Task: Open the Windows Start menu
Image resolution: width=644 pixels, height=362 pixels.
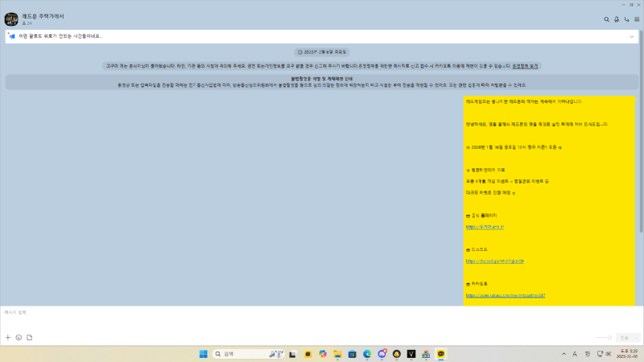Action: tap(203, 354)
